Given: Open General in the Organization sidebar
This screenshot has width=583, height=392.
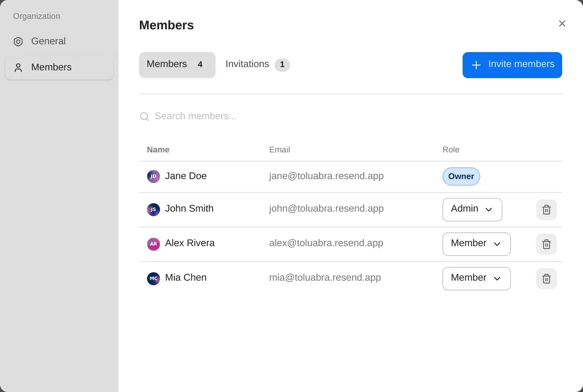Looking at the screenshot, I should point(59,41).
